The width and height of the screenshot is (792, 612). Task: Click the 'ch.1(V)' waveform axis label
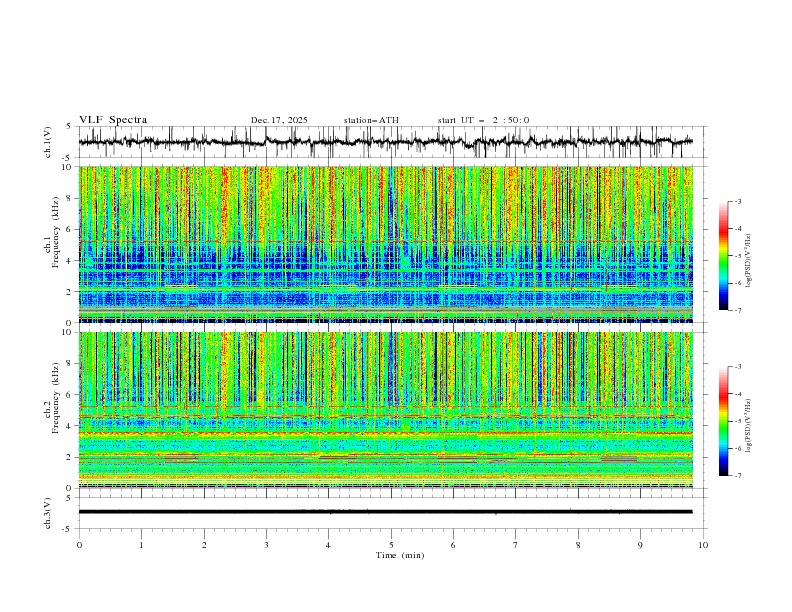tap(48, 142)
